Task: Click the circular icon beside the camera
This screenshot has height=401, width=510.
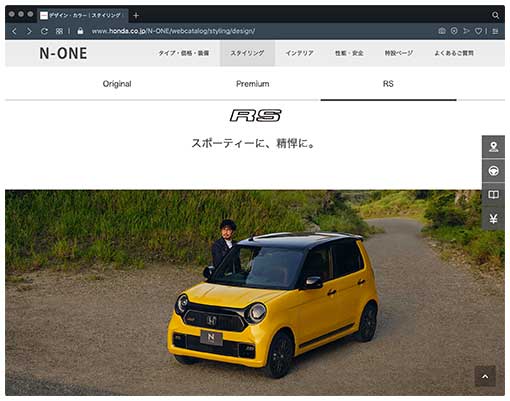Action: point(454,31)
